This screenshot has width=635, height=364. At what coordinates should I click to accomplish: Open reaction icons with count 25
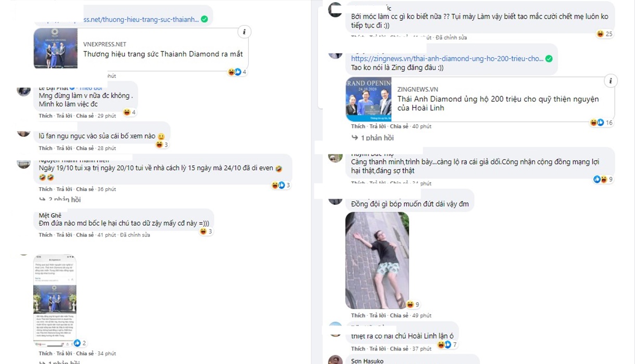(604, 34)
